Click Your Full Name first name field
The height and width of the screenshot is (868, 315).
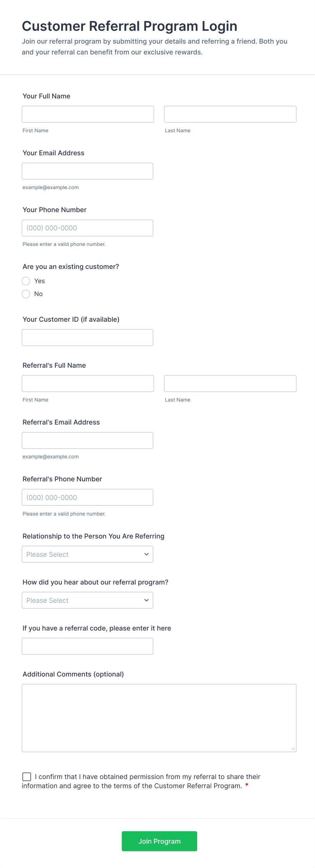click(x=88, y=114)
